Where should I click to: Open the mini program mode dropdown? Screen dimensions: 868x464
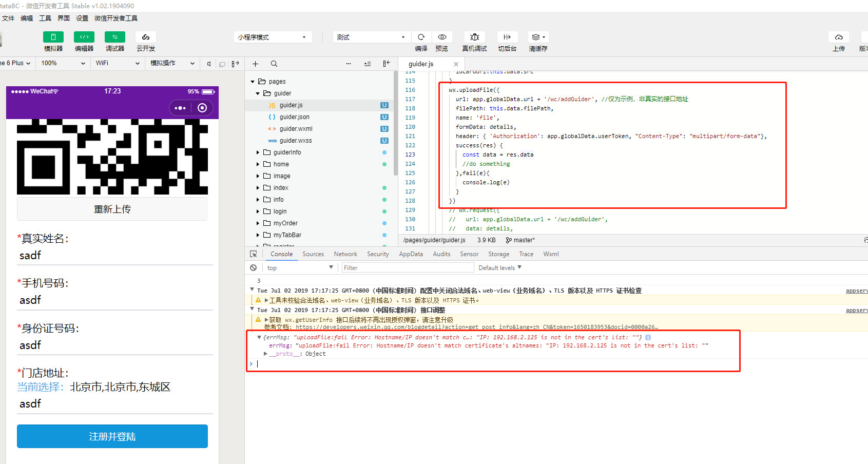[x=273, y=37]
